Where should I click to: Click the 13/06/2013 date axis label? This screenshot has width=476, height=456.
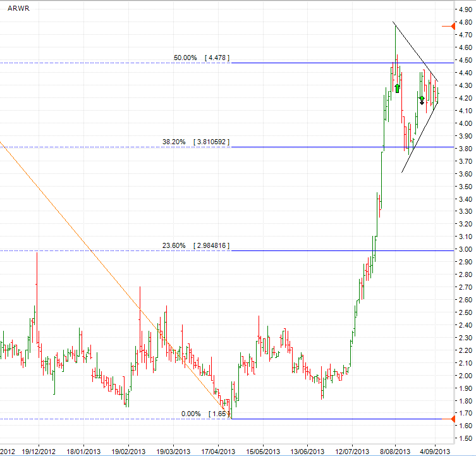pyautogui.click(x=307, y=452)
